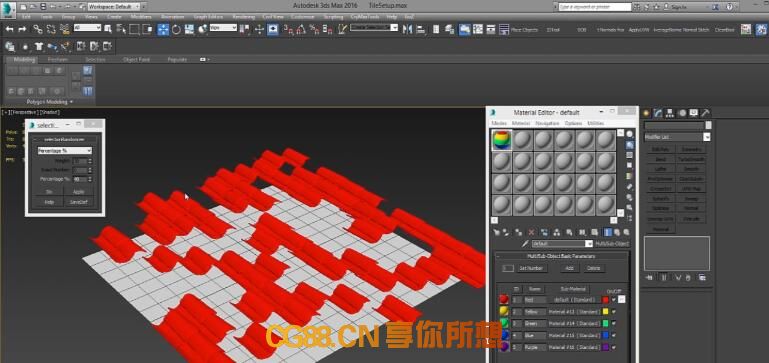
Task: Click the Align tool icon
Action: click(420, 29)
